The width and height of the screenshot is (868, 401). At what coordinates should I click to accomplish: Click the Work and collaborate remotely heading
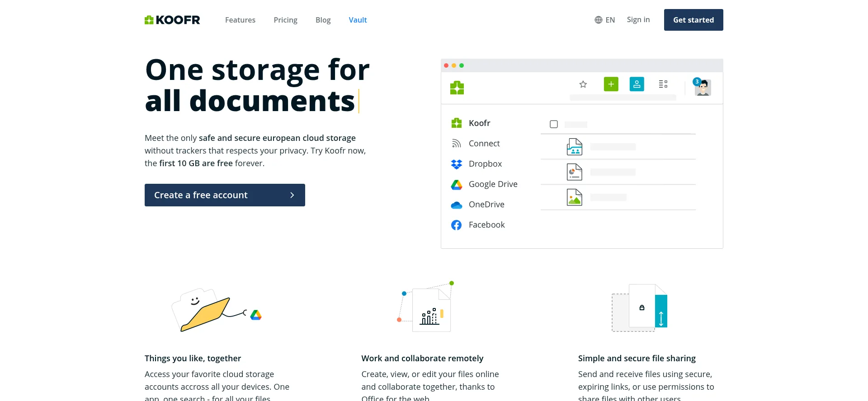[422, 359]
